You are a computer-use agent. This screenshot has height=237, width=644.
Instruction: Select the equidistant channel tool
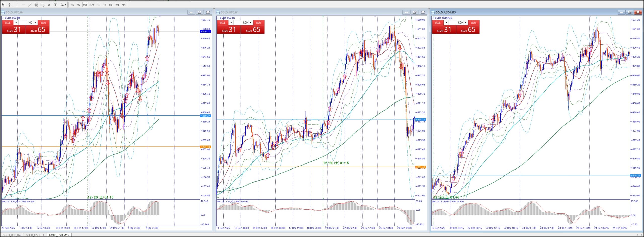[x=36, y=5]
